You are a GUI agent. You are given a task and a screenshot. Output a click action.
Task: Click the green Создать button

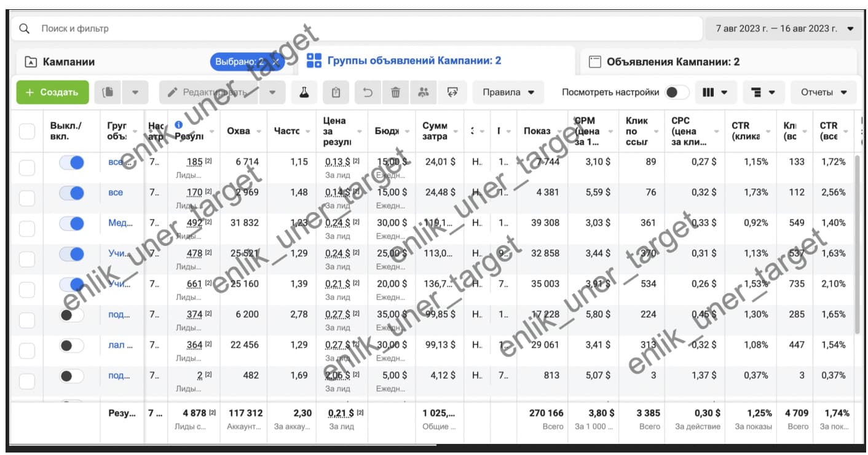coord(52,92)
